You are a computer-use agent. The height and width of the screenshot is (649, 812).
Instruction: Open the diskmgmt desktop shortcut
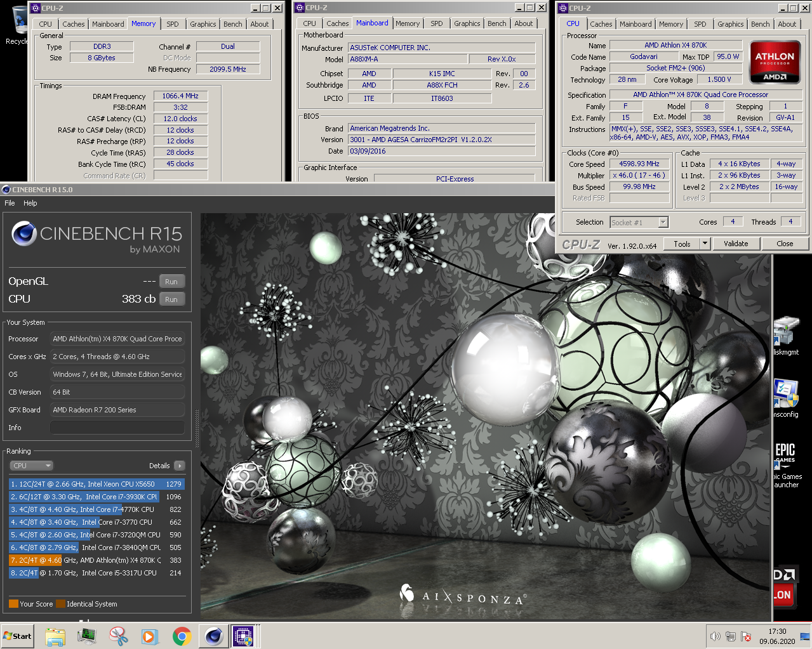(786, 336)
